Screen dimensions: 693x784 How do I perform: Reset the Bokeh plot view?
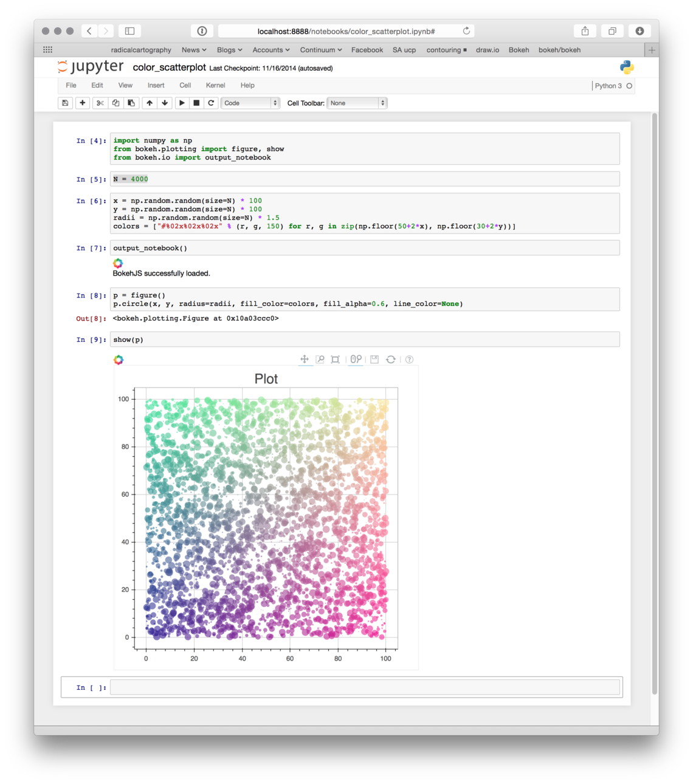click(x=391, y=359)
